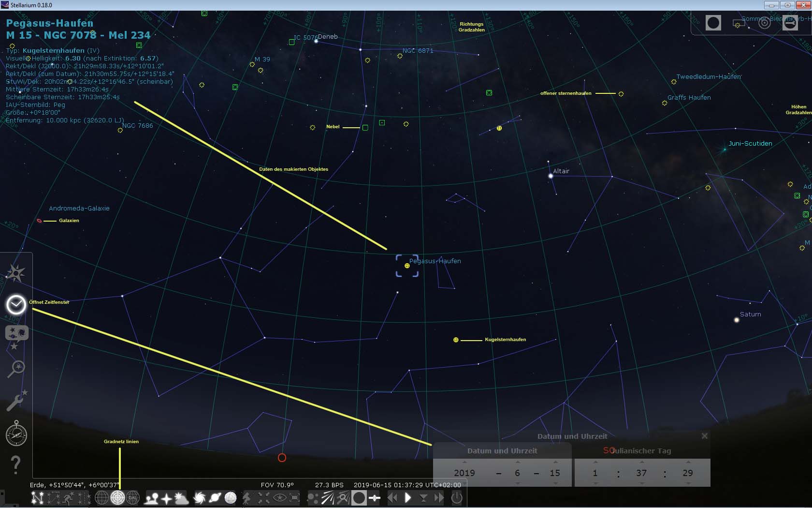The image size is (812, 508).
Task: Click the year field showing 2019
Action: coord(464,473)
